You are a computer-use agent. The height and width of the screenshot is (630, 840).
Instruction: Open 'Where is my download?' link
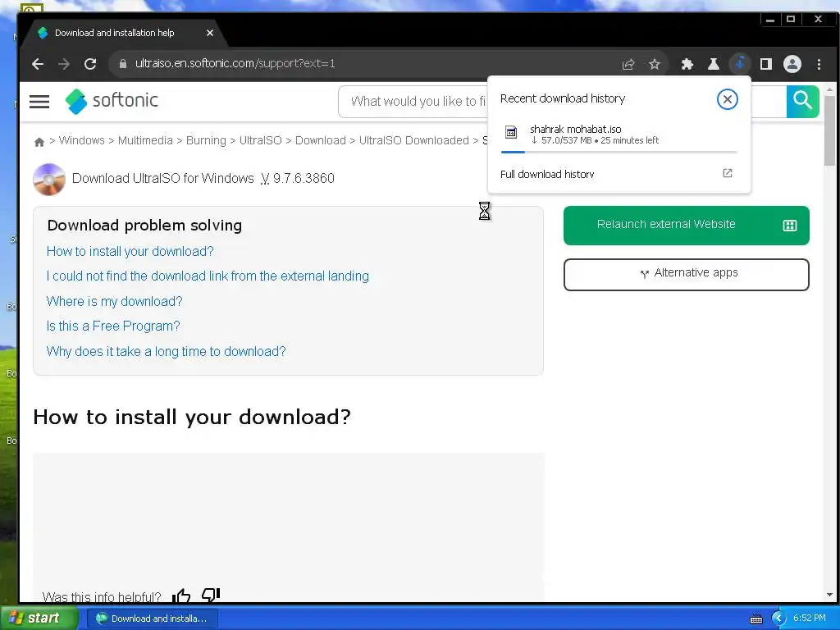pos(115,301)
